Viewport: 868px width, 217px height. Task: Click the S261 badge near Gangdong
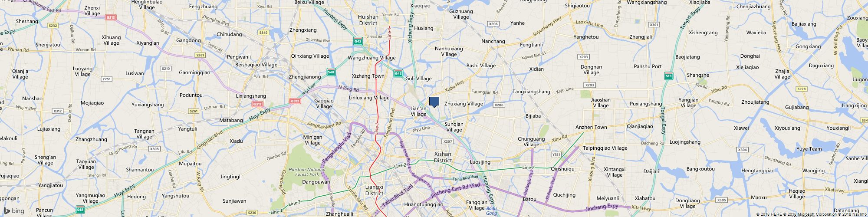200,55
